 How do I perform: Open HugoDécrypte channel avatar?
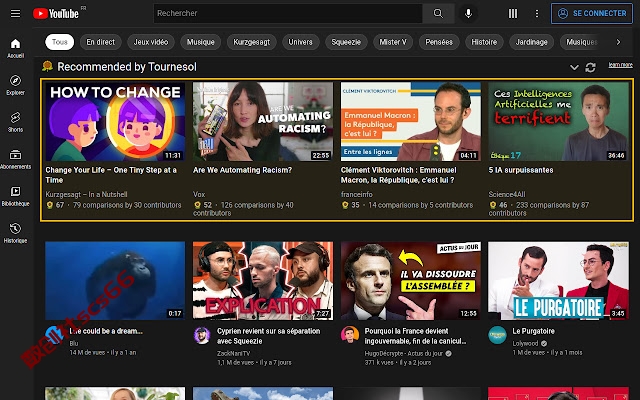coord(350,336)
